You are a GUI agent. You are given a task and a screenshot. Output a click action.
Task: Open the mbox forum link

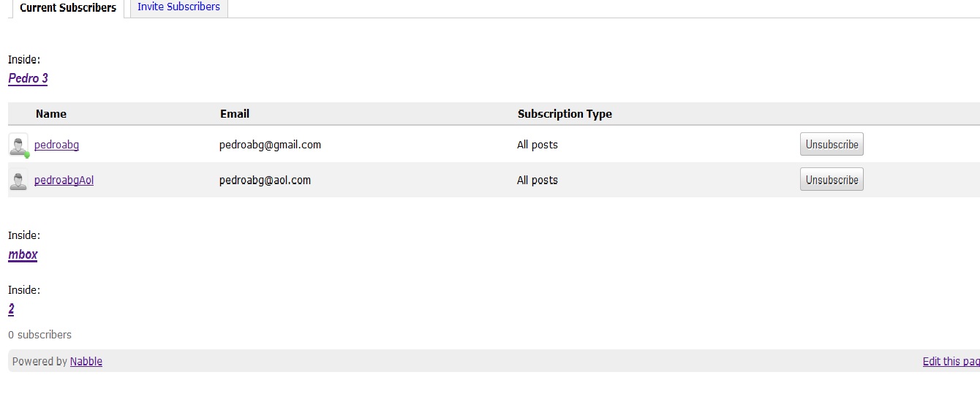pyautogui.click(x=23, y=254)
